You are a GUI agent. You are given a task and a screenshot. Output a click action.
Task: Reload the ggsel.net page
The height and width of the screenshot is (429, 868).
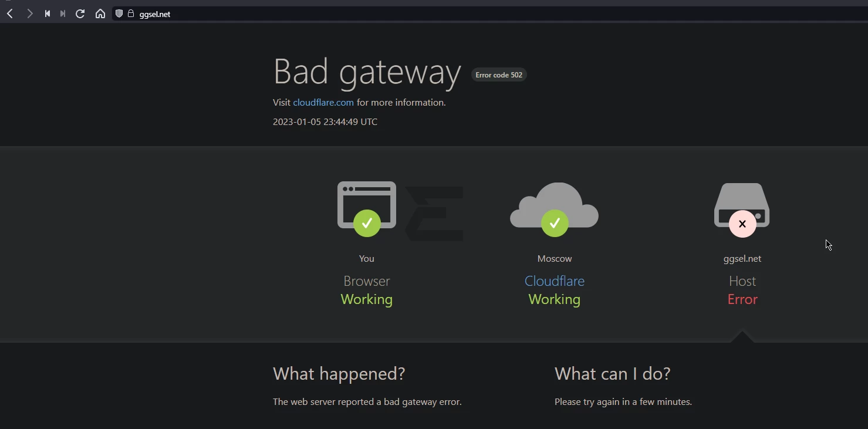[80, 13]
